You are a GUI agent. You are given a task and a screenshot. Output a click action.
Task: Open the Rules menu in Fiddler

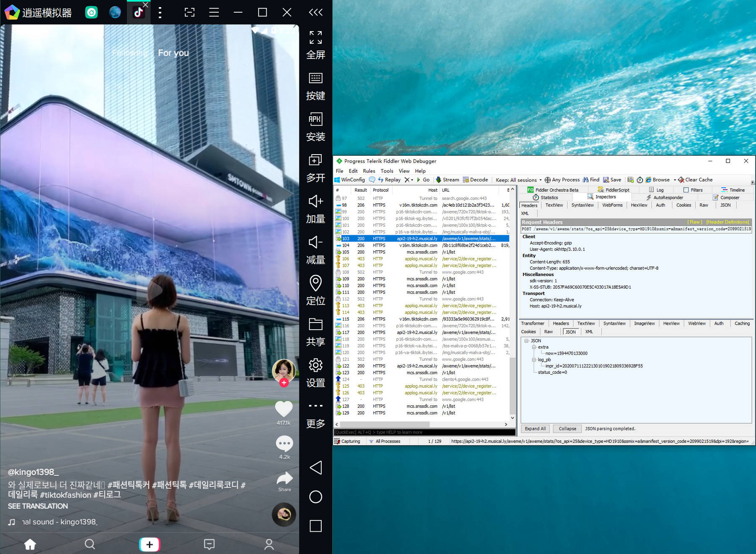369,171
